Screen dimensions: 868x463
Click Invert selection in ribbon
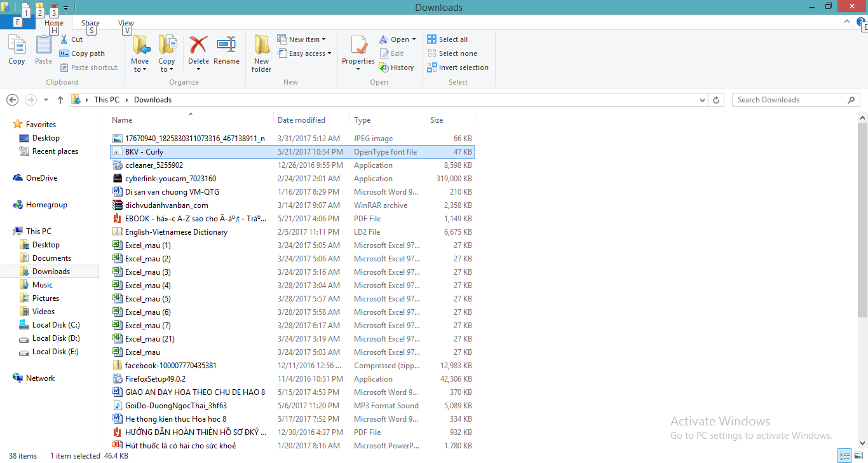(x=458, y=67)
